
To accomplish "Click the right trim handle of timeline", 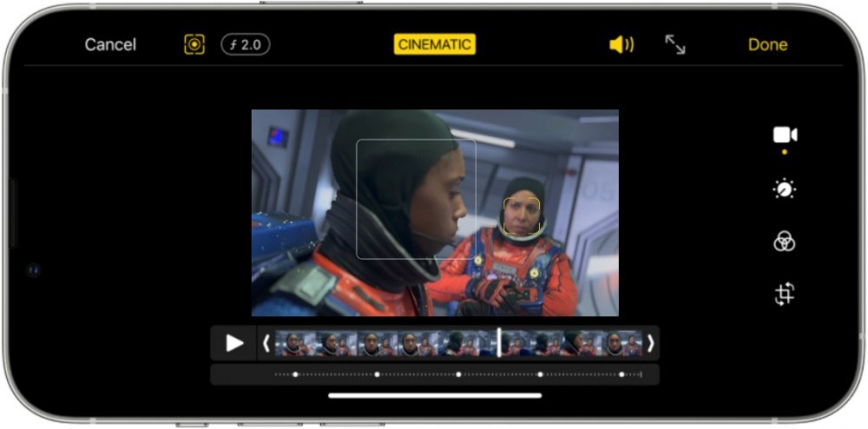I will (x=650, y=344).
